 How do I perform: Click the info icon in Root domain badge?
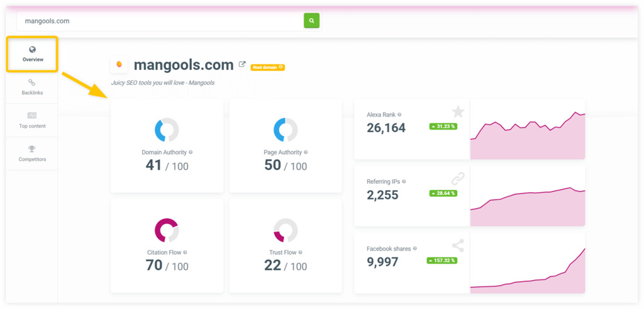[x=280, y=67]
